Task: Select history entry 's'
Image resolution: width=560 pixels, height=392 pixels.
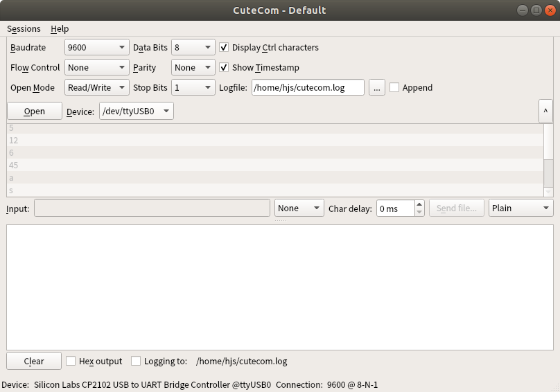Action: point(275,190)
